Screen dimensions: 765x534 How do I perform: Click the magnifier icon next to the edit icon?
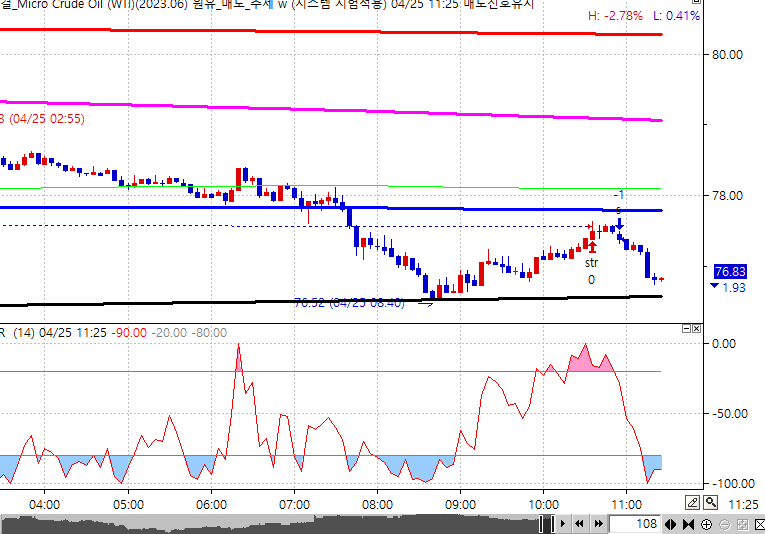tap(710, 502)
